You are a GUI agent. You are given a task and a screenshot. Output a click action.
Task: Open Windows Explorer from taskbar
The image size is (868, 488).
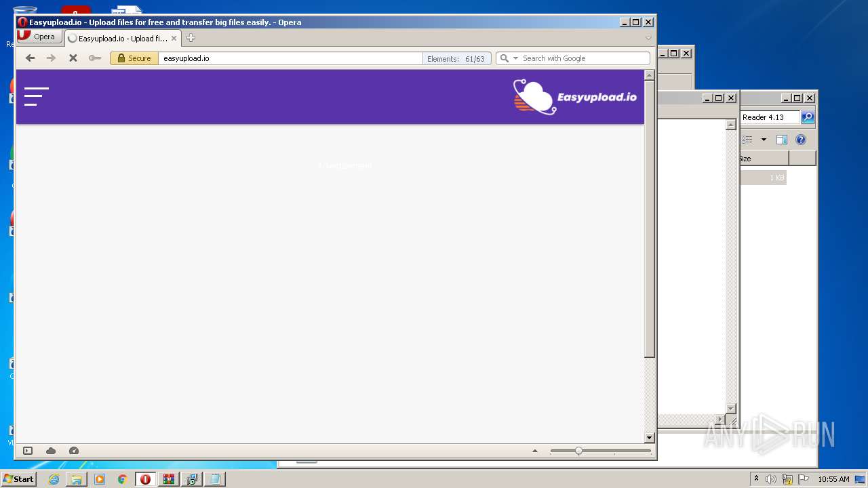(77, 479)
